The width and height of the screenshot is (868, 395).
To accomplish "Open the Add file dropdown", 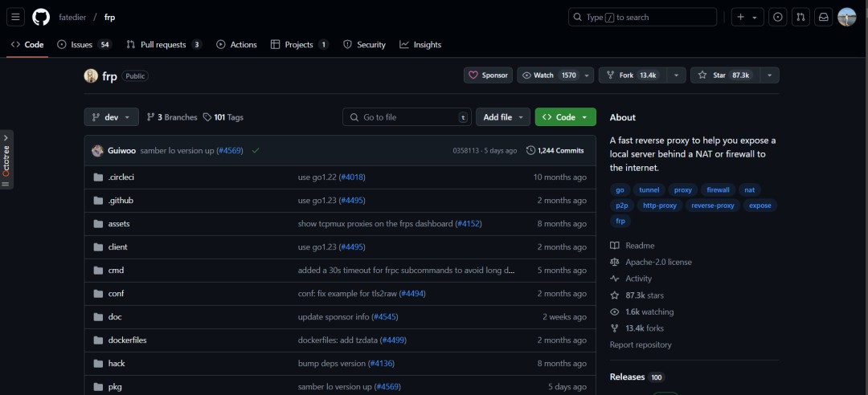I will [x=503, y=117].
